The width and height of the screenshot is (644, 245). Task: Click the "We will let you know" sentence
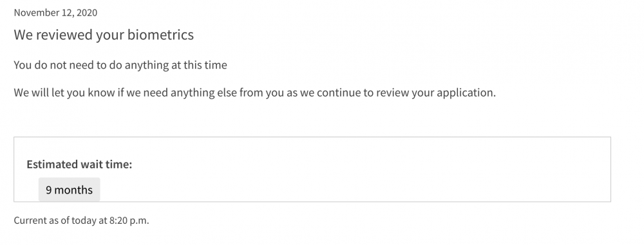(x=254, y=92)
